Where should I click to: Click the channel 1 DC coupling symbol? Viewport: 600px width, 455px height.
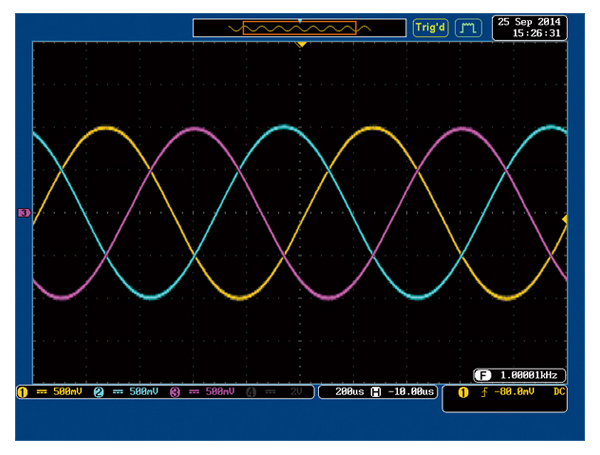(41, 392)
